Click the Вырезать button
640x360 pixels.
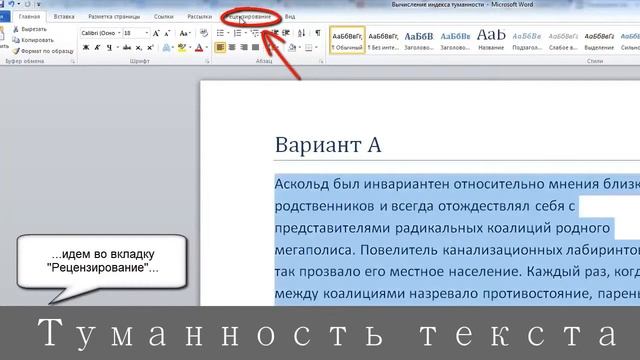30,29
